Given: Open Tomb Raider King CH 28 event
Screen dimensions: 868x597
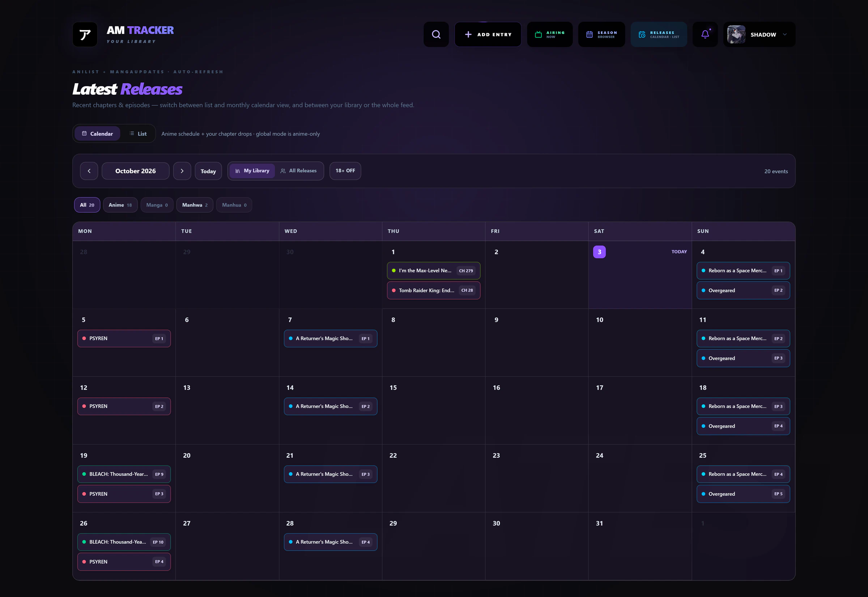Looking at the screenshot, I should pos(434,290).
